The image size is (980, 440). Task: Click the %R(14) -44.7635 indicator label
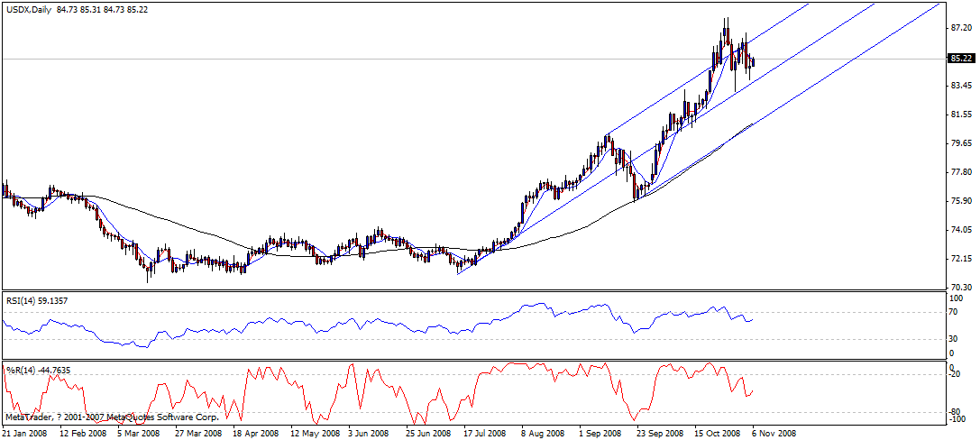click(x=38, y=370)
